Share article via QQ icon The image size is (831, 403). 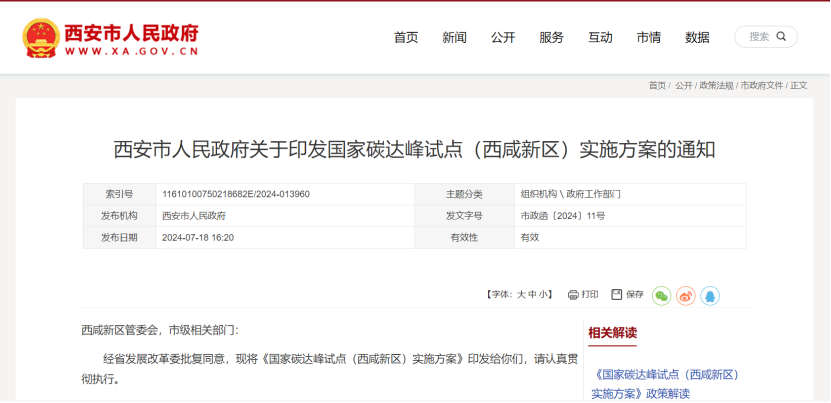pyautogui.click(x=710, y=296)
